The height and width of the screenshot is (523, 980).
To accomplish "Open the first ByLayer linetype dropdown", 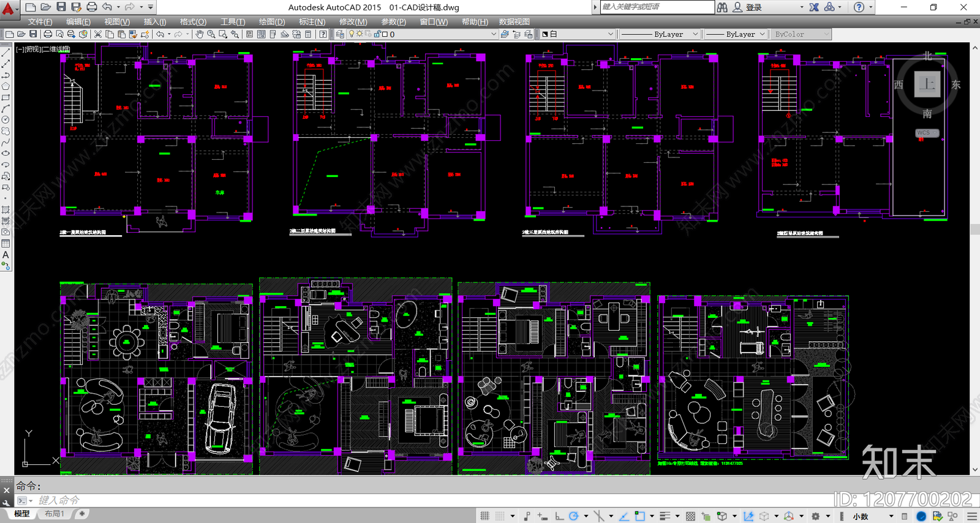I will pyautogui.click(x=659, y=34).
